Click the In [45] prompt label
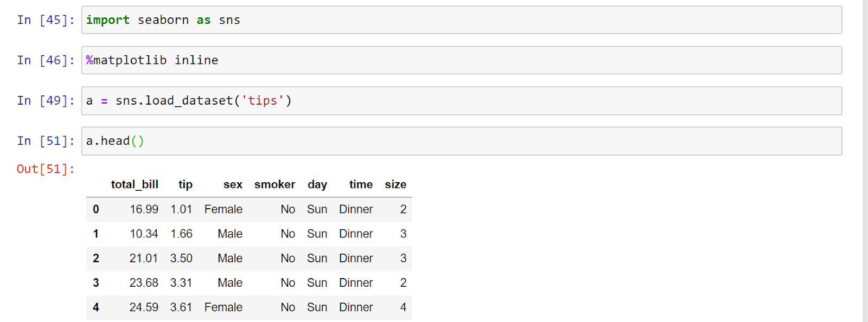 click(46, 20)
